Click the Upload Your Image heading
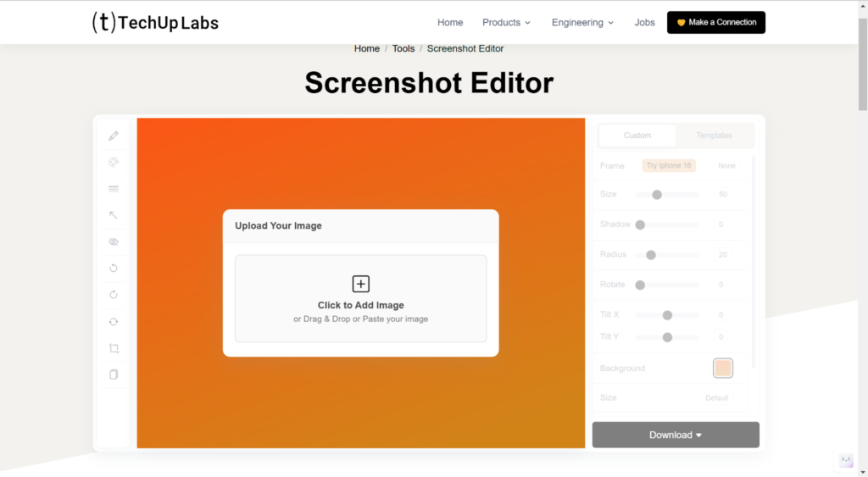 (x=278, y=225)
